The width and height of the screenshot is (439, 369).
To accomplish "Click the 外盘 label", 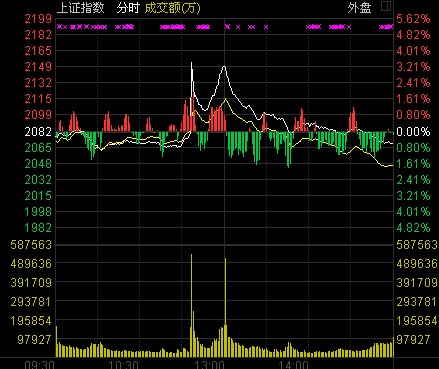I will point(359,8).
